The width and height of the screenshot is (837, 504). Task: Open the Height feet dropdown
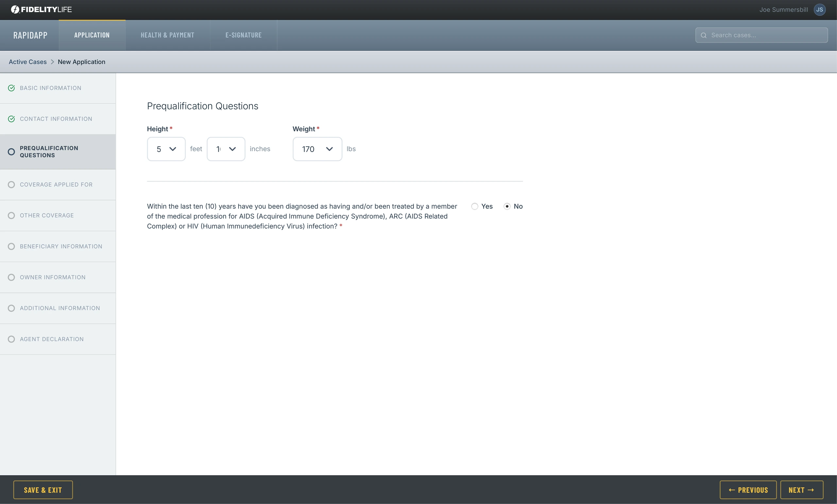coord(166,149)
